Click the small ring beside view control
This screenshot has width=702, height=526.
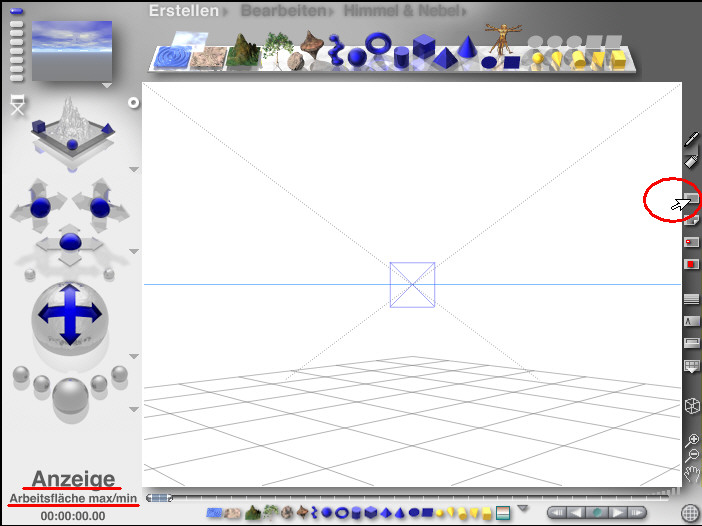133,103
